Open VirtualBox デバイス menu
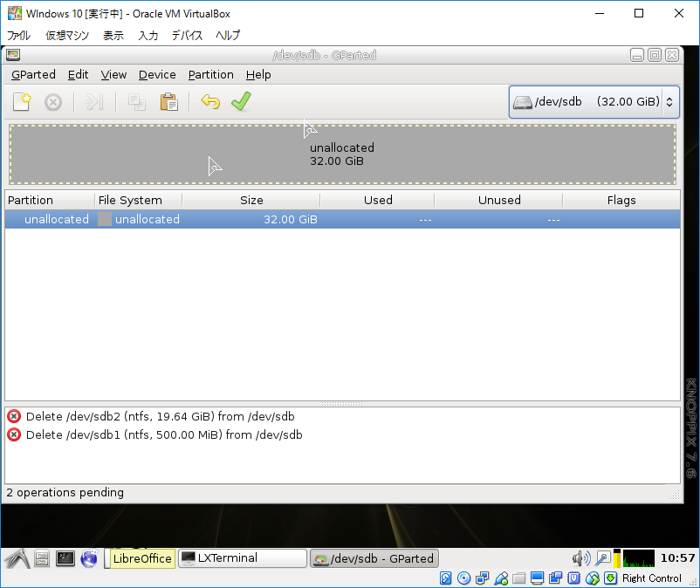The width and height of the screenshot is (700, 588). pyautogui.click(x=187, y=35)
